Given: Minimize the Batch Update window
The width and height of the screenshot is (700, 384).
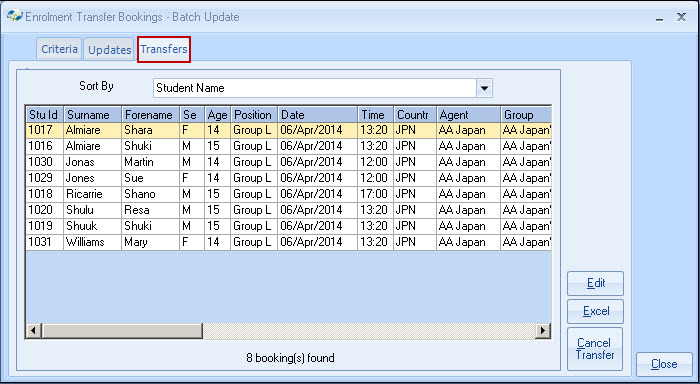Looking at the screenshot, I should click(660, 18).
